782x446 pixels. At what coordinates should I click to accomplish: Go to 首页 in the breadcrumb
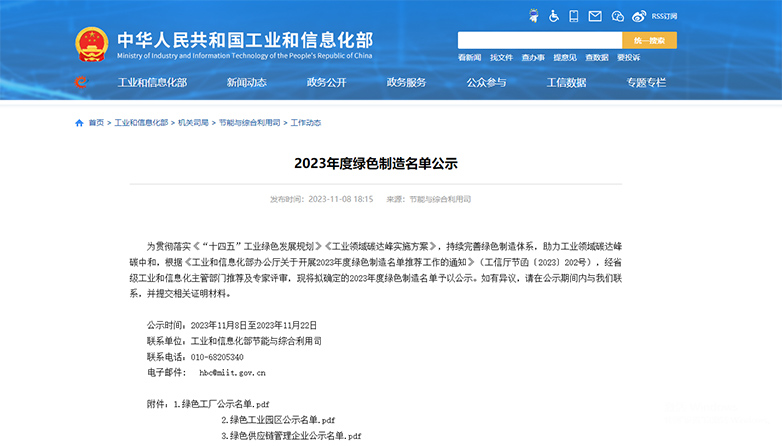coord(96,123)
